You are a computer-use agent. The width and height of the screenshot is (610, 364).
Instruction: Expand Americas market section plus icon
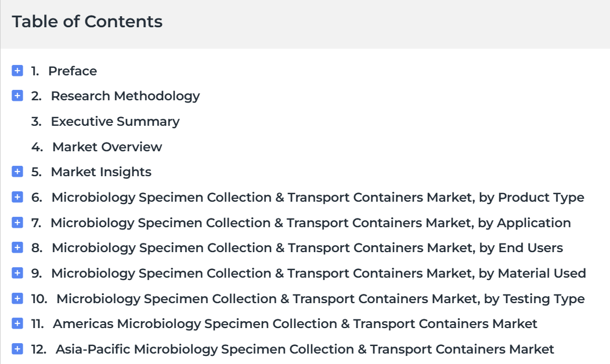(17, 323)
